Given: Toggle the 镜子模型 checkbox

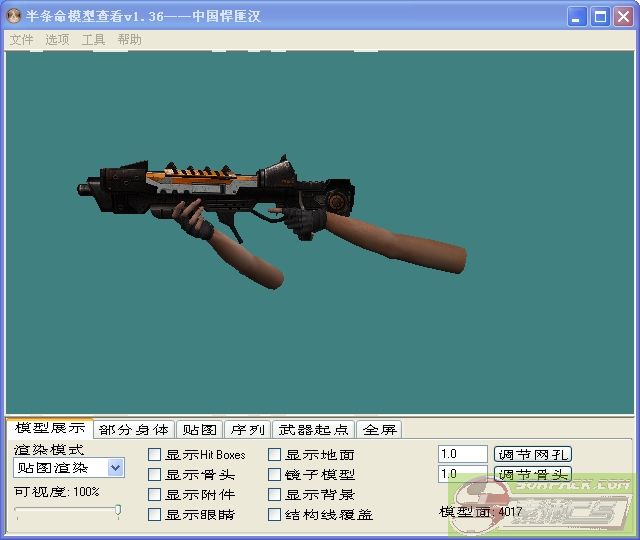Looking at the screenshot, I should tap(275, 475).
